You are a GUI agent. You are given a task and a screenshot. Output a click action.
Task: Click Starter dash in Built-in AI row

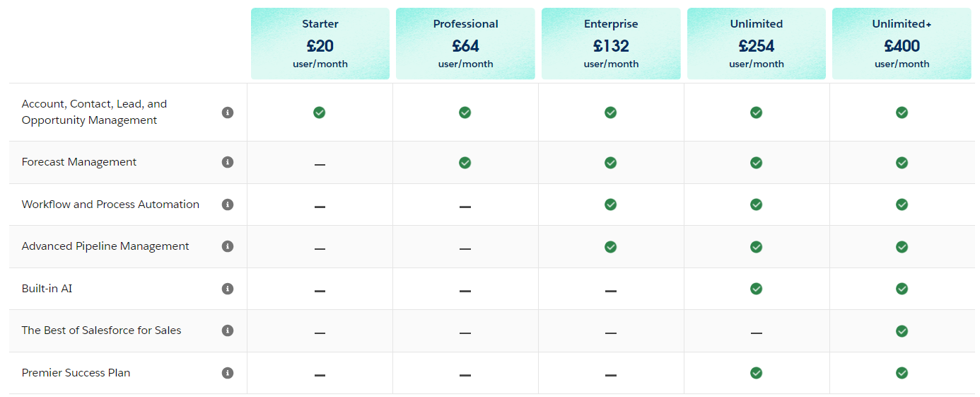pyautogui.click(x=320, y=291)
